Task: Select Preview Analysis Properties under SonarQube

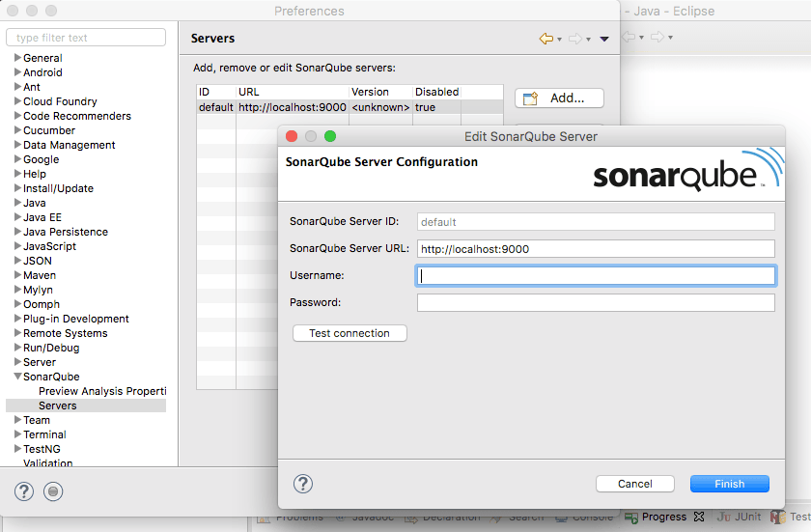Action: [102, 391]
